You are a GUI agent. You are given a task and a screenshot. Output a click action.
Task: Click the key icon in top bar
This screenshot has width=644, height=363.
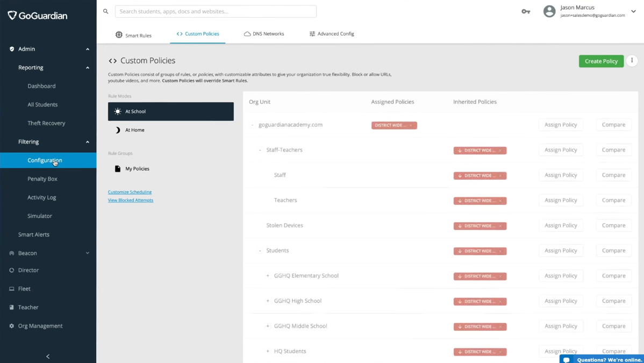pos(526,11)
